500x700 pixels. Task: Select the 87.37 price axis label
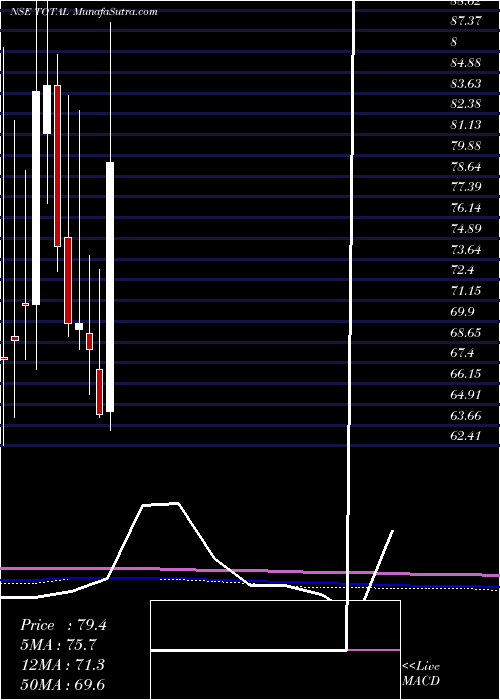pos(466,21)
